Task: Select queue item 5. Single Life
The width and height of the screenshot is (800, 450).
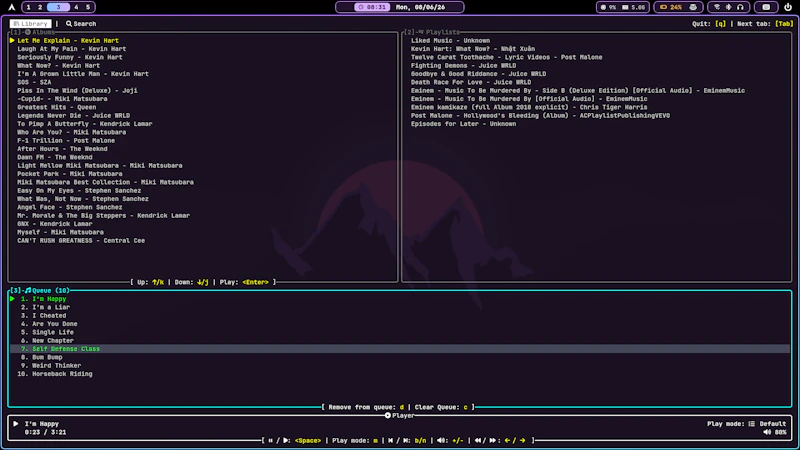Action: click(47, 332)
